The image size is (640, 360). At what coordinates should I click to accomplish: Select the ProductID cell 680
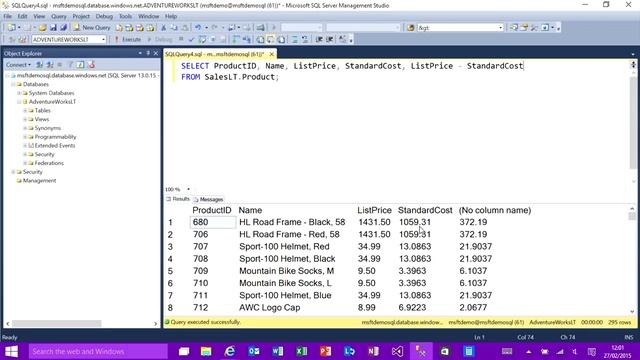pyautogui.click(x=213, y=222)
